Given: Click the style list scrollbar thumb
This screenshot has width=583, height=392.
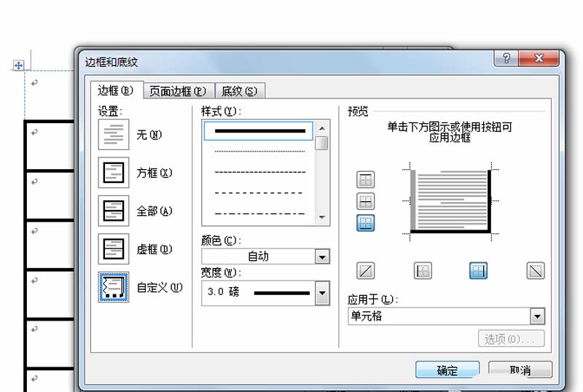Looking at the screenshot, I should click(322, 144).
